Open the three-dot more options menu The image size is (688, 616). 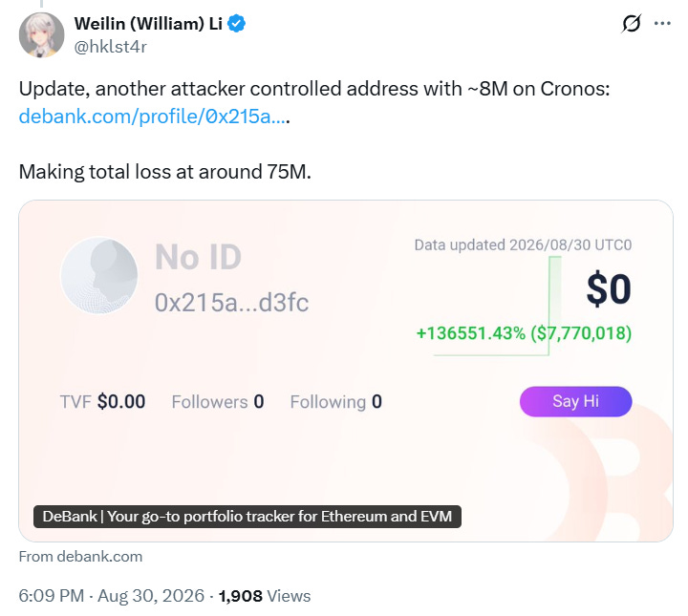pyautogui.click(x=662, y=23)
